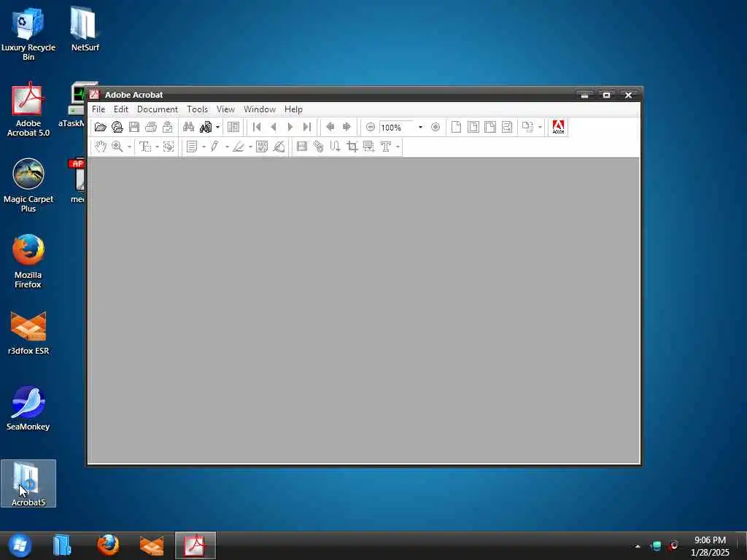Click the Open file folder icon
This screenshot has width=747, height=560.
tap(100, 127)
